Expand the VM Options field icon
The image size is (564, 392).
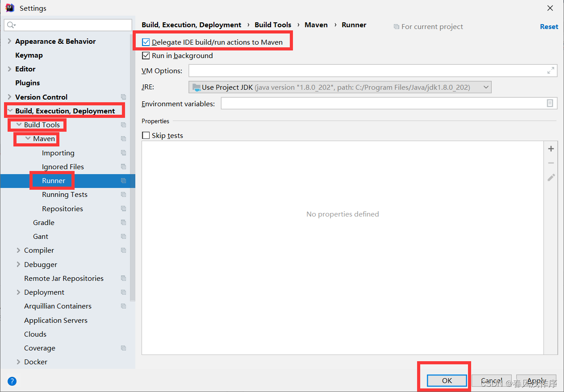click(551, 71)
